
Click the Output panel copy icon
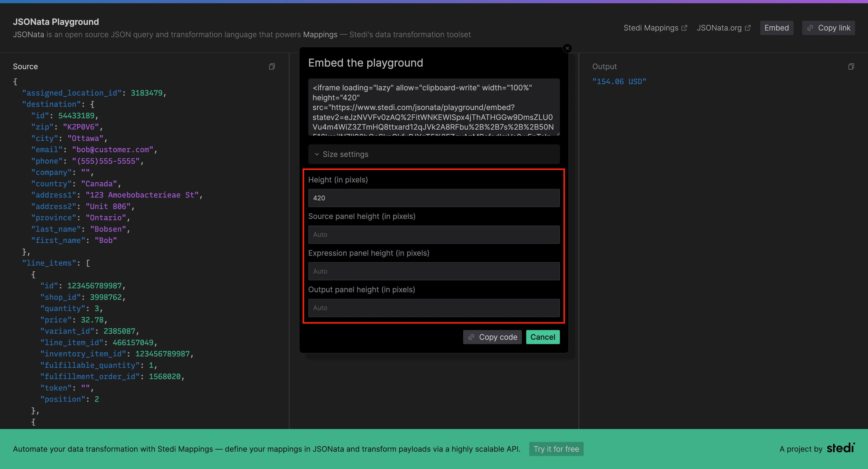coord(851,67)
